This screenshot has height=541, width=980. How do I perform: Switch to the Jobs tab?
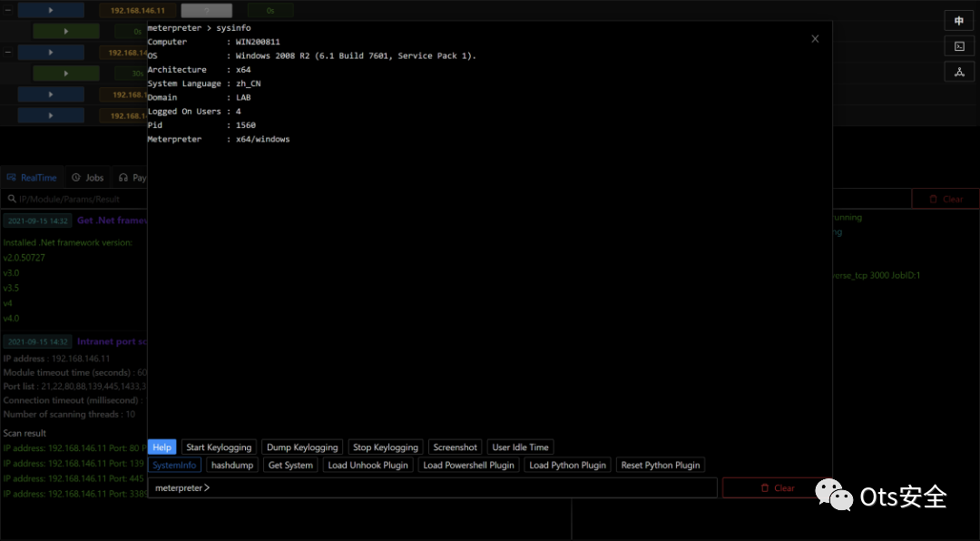coord(87,178)
